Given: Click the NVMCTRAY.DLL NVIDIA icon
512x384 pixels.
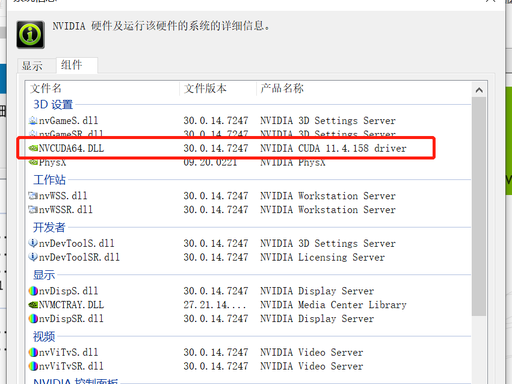Looking at the screenshot, I should click(x=33, y=305).
